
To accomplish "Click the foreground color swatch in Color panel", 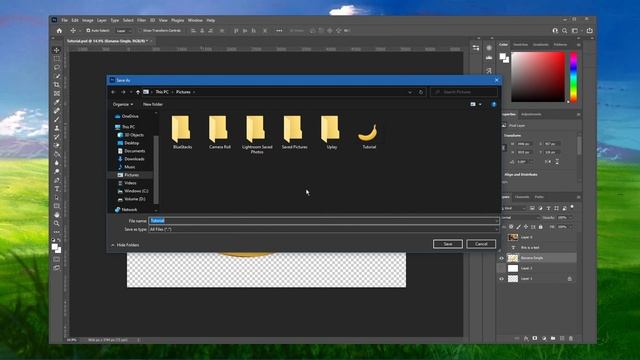I will click(x=503, y=57).
